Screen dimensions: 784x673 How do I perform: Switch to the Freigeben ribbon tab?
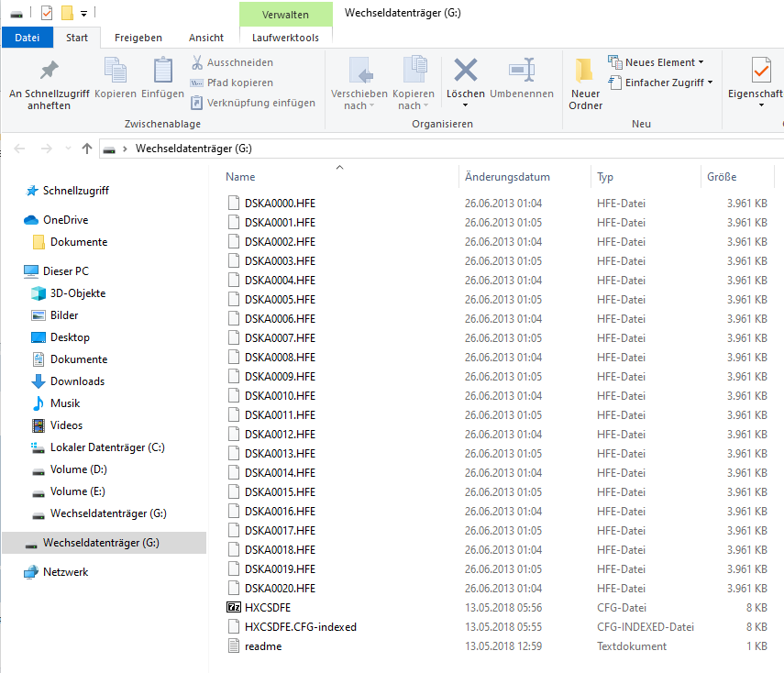138,38
